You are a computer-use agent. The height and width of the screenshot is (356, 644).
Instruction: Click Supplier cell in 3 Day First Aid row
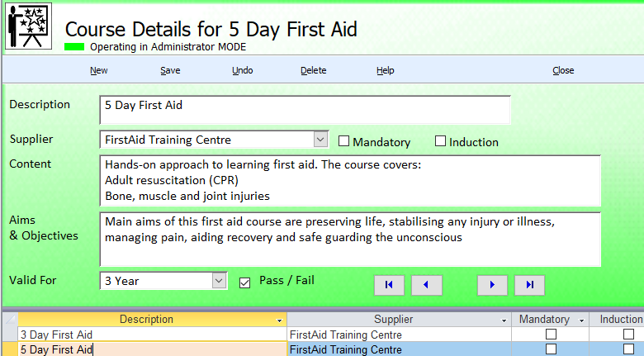pyautogui.click(x=399, y=335)
